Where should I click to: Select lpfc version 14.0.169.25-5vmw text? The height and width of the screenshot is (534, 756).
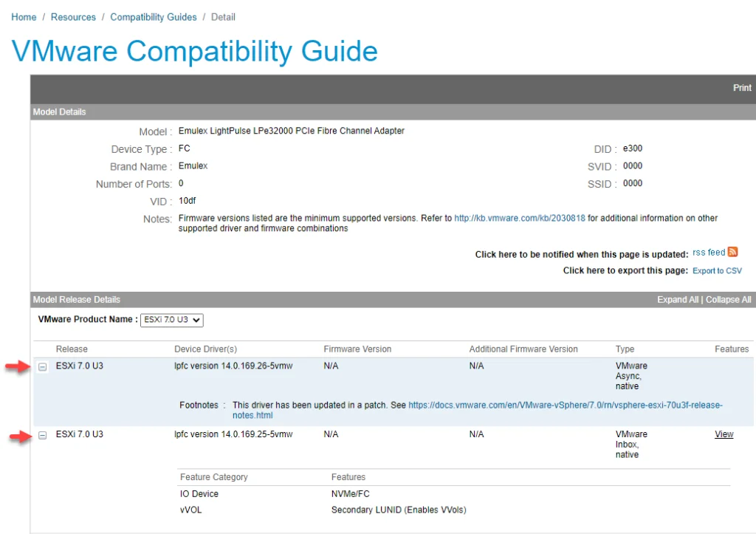(x=233, y=434)
